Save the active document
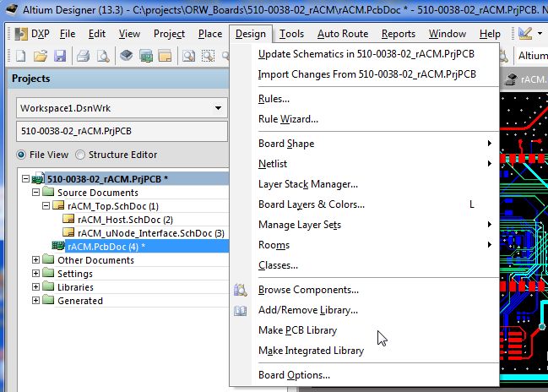548x392 pixels. 60,56
